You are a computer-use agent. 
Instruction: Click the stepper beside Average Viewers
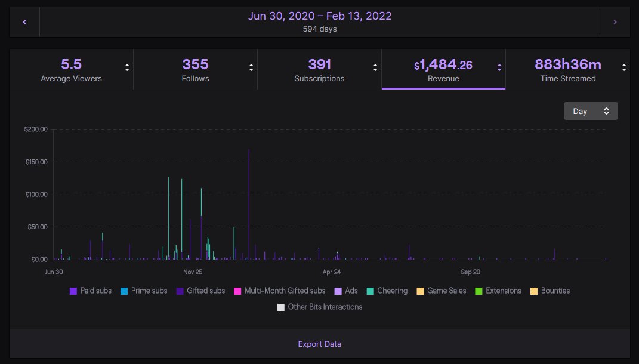[x=127, y=68]
